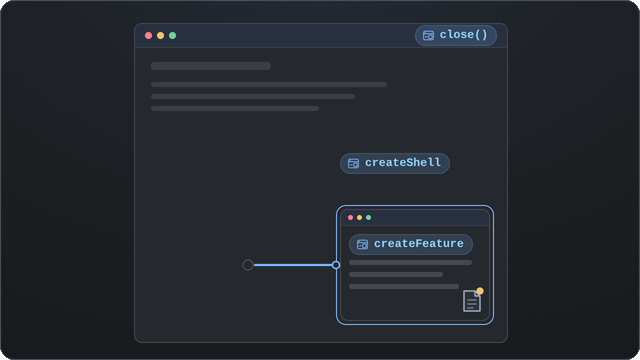Image resolution: width=640 pixels, height=360 pixels.
Task: Click the window icon on the createFeature pill
Action: point(362,244)
